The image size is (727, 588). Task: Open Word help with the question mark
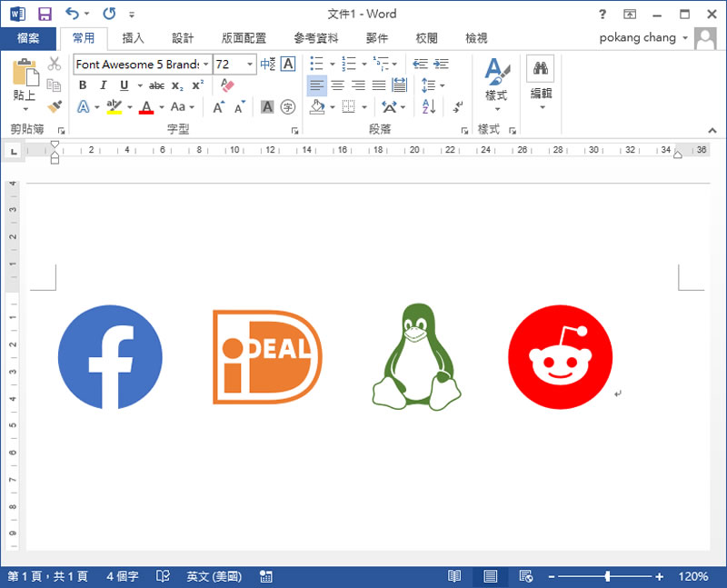click(x=602, y=14)
